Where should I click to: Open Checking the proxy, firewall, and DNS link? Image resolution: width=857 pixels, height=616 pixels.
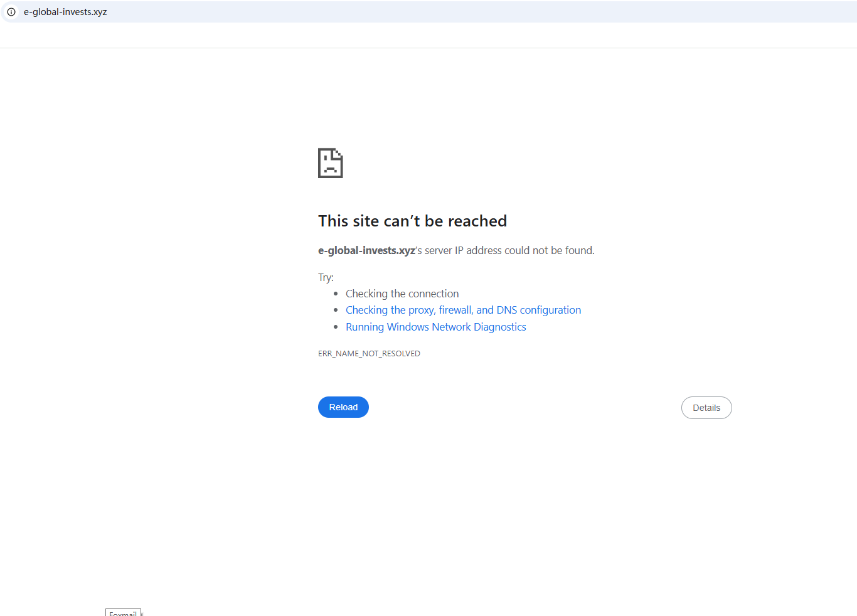point(463,310)
